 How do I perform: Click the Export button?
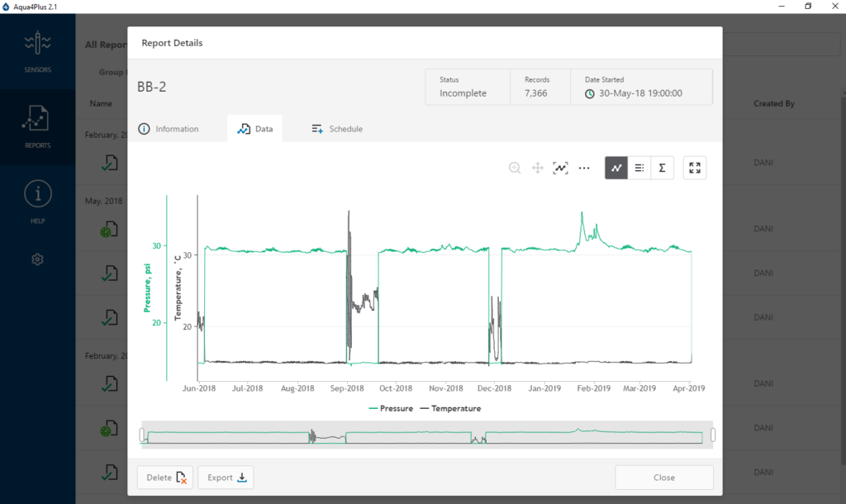226,478
